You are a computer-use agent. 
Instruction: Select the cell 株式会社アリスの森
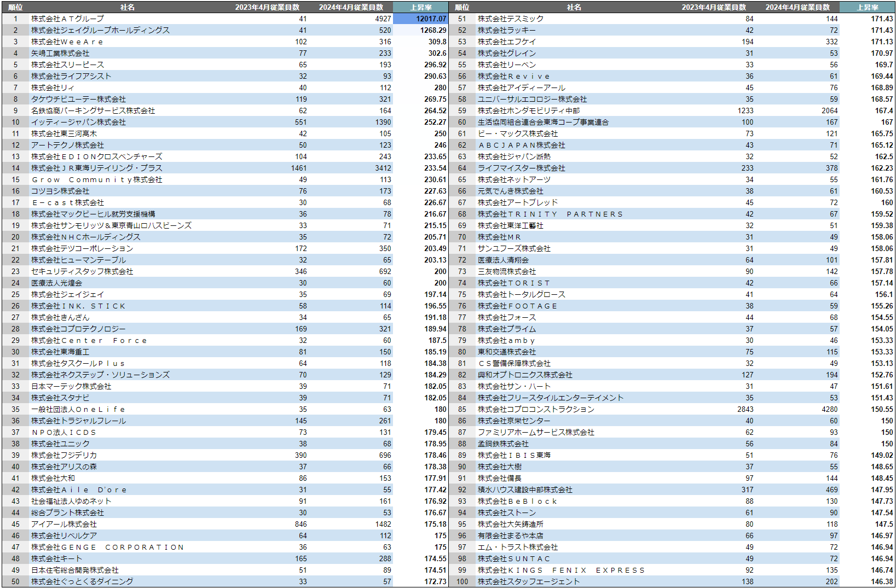tap(64, 467)
